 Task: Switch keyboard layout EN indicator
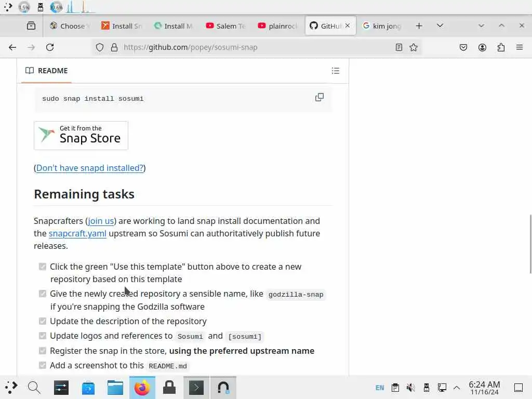coord(380,388)
